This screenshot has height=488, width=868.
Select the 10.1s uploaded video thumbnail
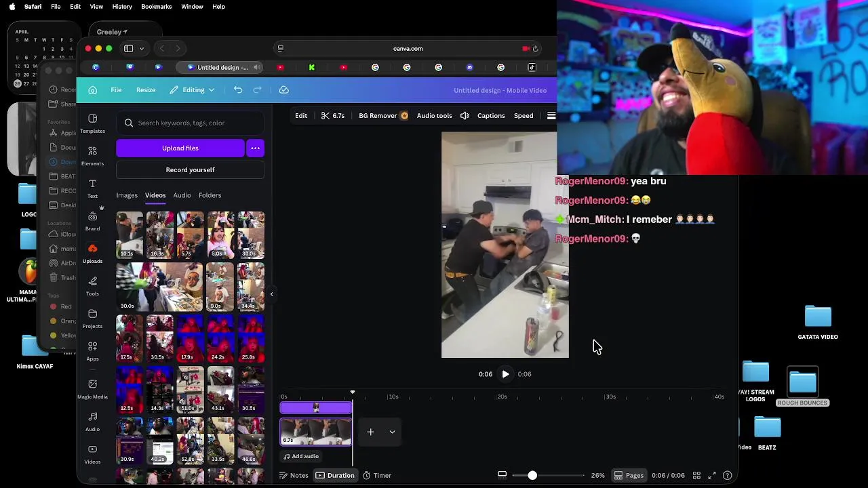click(x=130, y=235)
